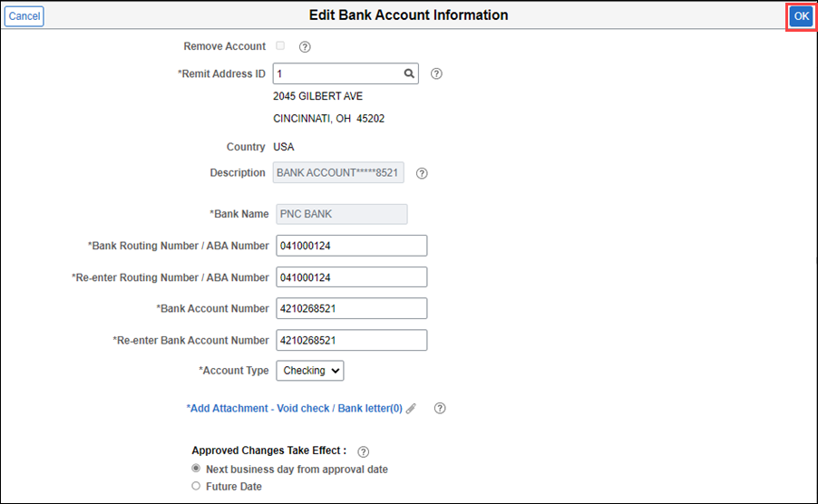Open help for Approved Changes Take Effect

pos(363,451)
